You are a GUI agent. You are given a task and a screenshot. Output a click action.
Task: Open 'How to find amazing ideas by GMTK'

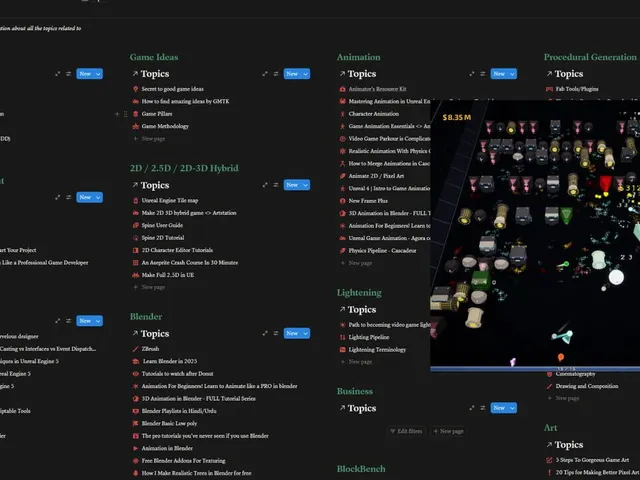[185, 101]
